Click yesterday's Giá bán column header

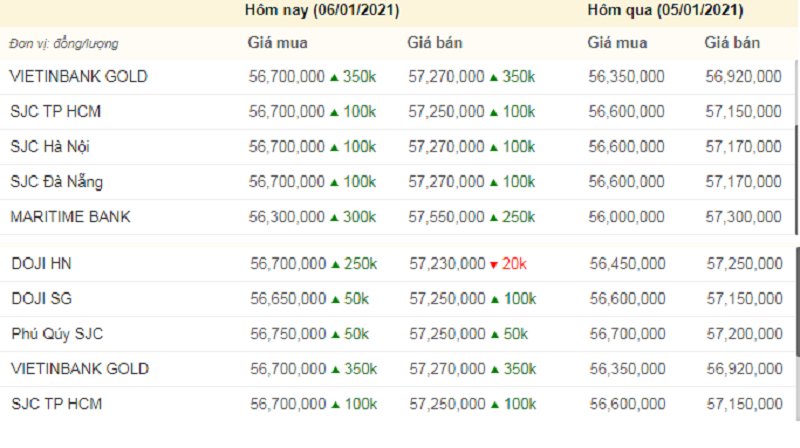coord(732,43)
